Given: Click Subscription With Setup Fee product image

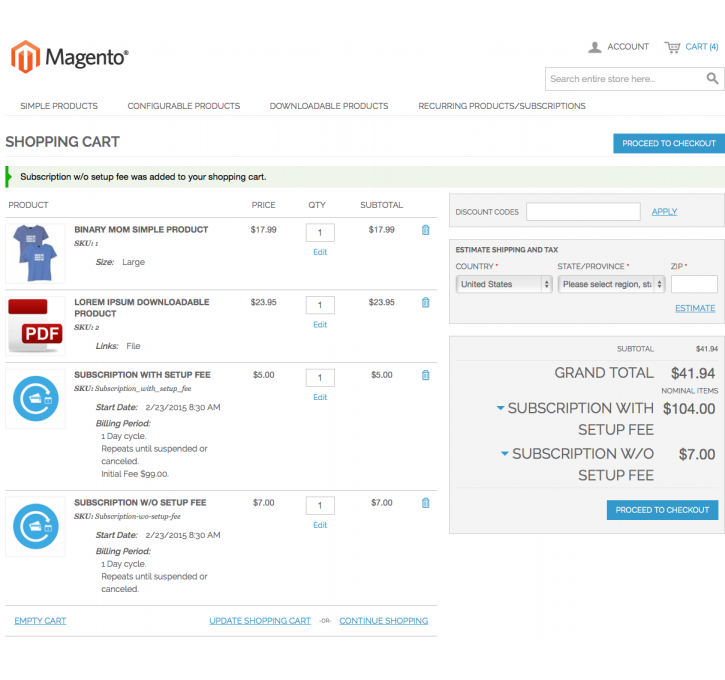Looking at the screenshot, I should point(35,398).
